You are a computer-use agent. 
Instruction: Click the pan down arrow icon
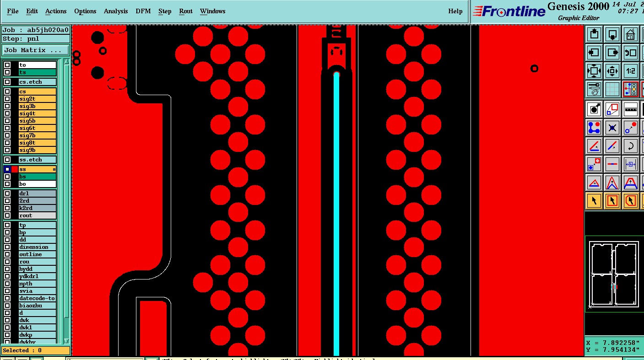[612, 34]
